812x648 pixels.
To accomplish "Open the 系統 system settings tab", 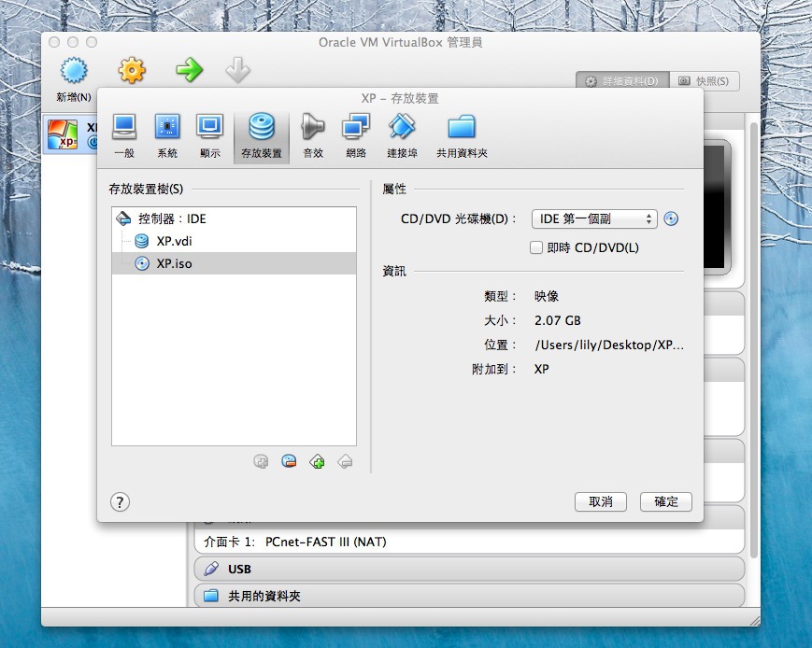I will 167,135.
